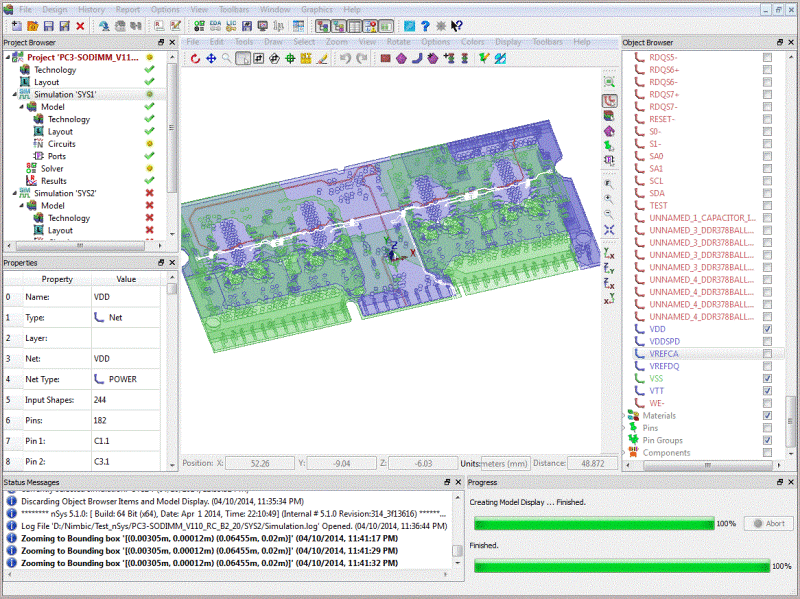Image resolution: width=800 pixels, height=599 pixels.
Task: Expand the Pins item in Object Browser
Action: pos(624,428)
